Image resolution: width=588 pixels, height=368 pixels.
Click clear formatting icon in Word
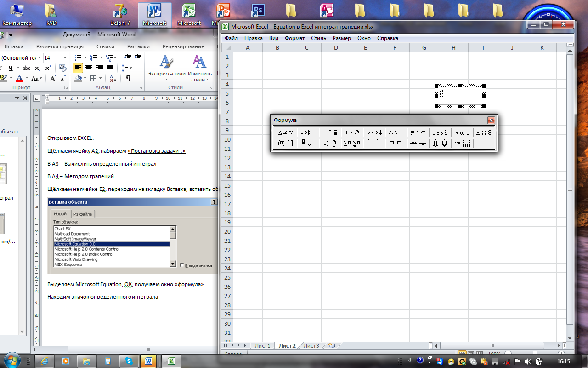(x=63, y=68)
